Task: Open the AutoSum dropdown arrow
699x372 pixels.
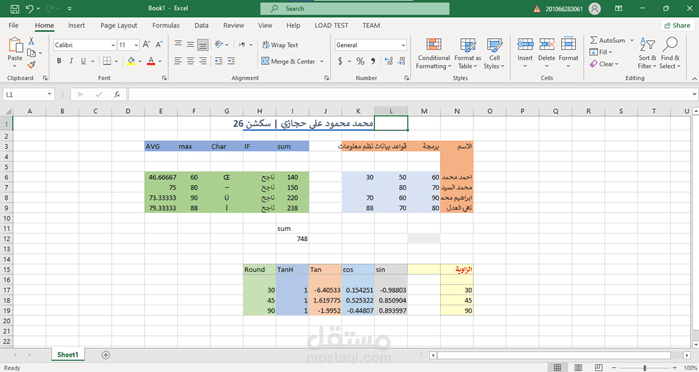Action: click(x=632, y=40)
